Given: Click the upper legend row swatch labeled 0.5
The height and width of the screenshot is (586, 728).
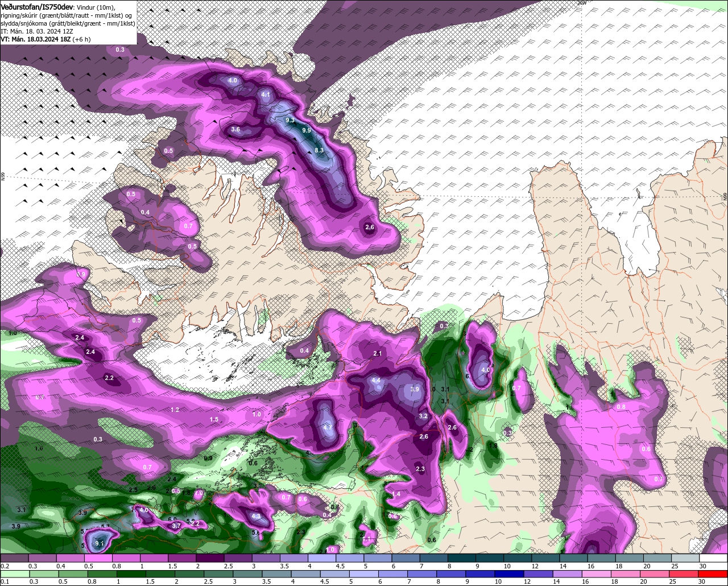Looking at the screenshot, I should point(98,558).
